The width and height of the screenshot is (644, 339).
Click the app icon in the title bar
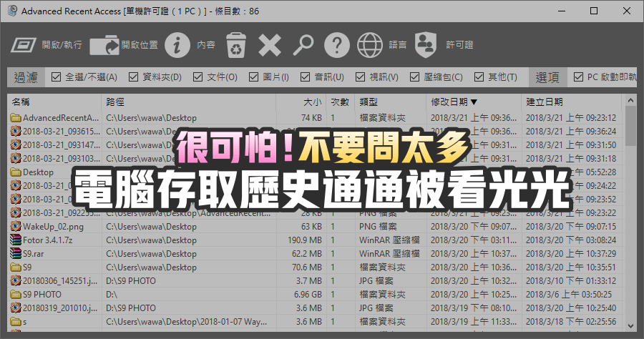12,11
